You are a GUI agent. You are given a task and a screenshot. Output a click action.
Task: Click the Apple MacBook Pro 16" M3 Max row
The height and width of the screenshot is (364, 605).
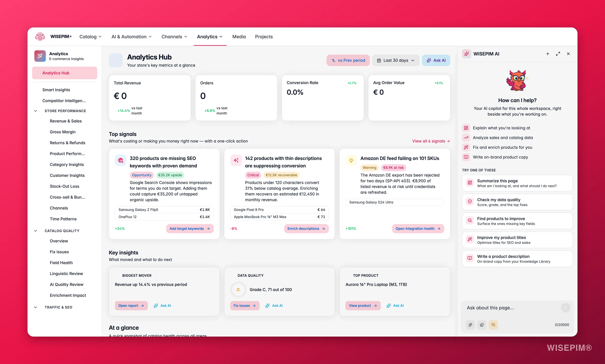(x=279, y=217)
